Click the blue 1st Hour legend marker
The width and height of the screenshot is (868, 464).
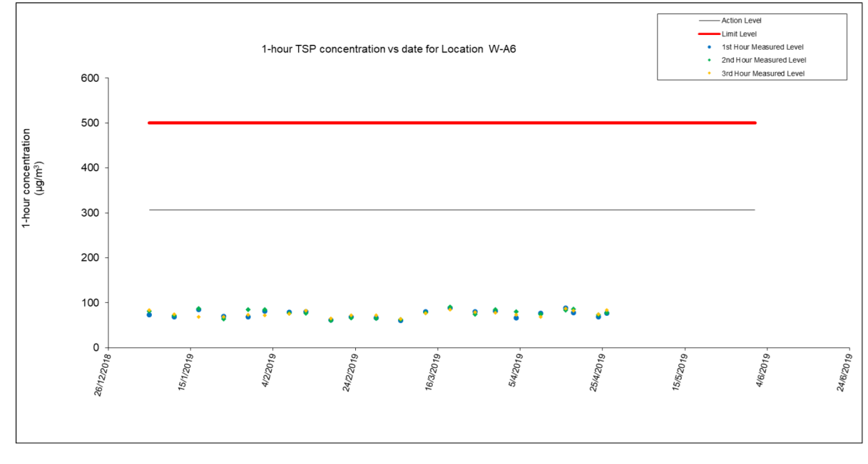coord(709,47)
